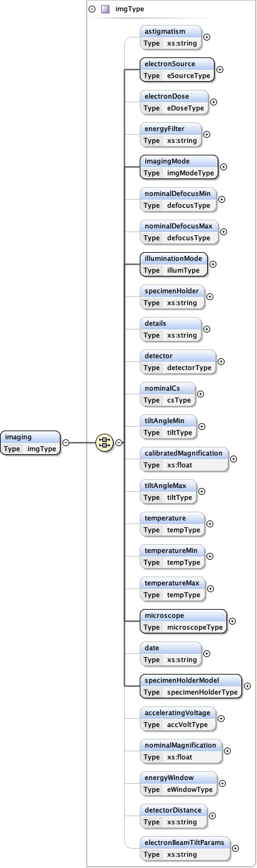Expand the microscope plus icon
257x868 pixels.
click(233, 621)
